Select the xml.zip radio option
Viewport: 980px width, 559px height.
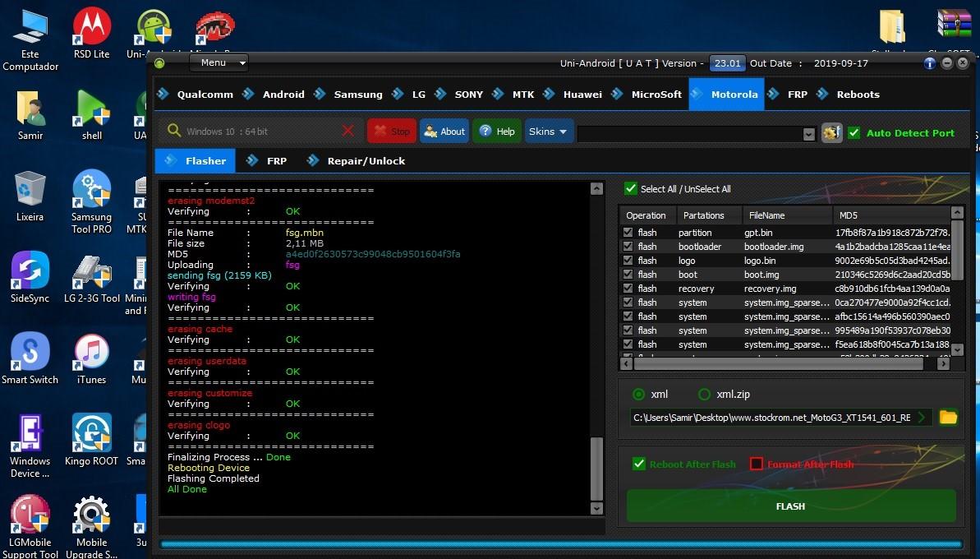[704, 394]
